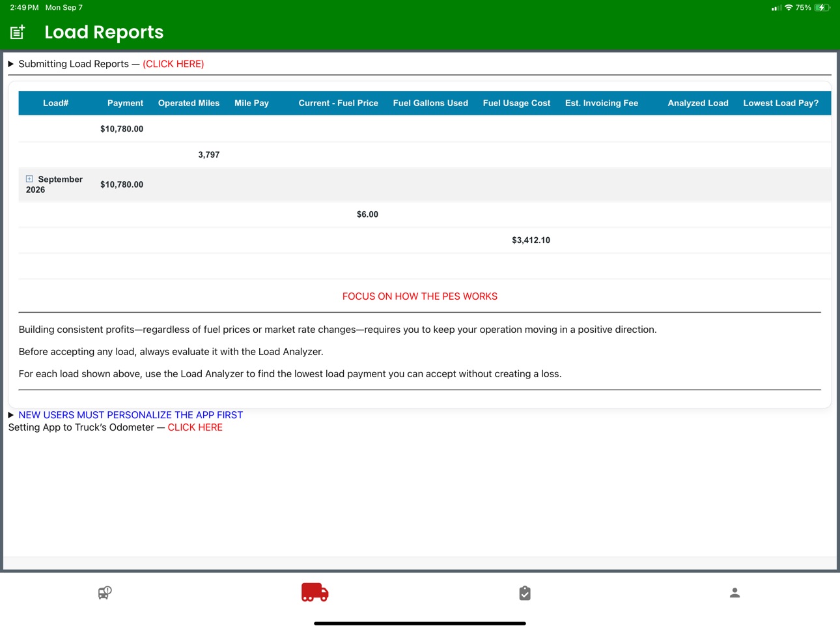Open the truck alert tab icon

click(105, 592)
